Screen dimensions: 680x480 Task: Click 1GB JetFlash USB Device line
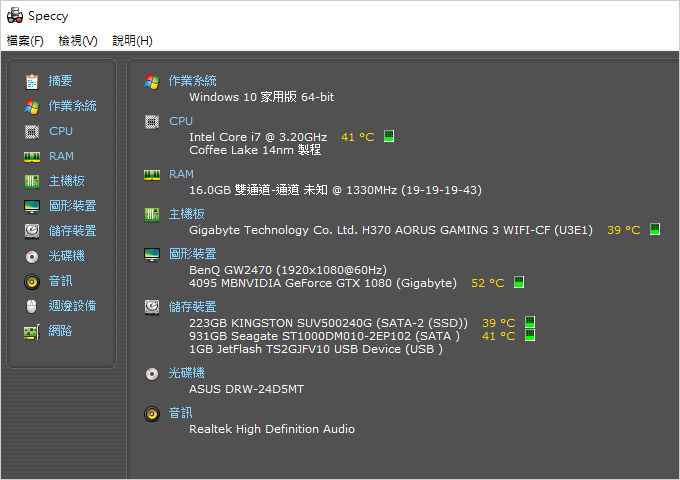click(x=316, y=349)
